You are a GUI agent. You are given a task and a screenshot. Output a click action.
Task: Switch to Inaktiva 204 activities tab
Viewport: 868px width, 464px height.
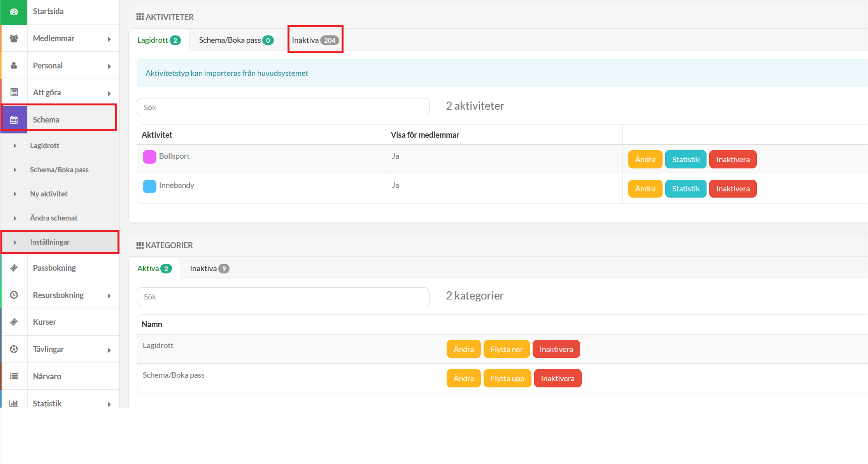[315, 40]
